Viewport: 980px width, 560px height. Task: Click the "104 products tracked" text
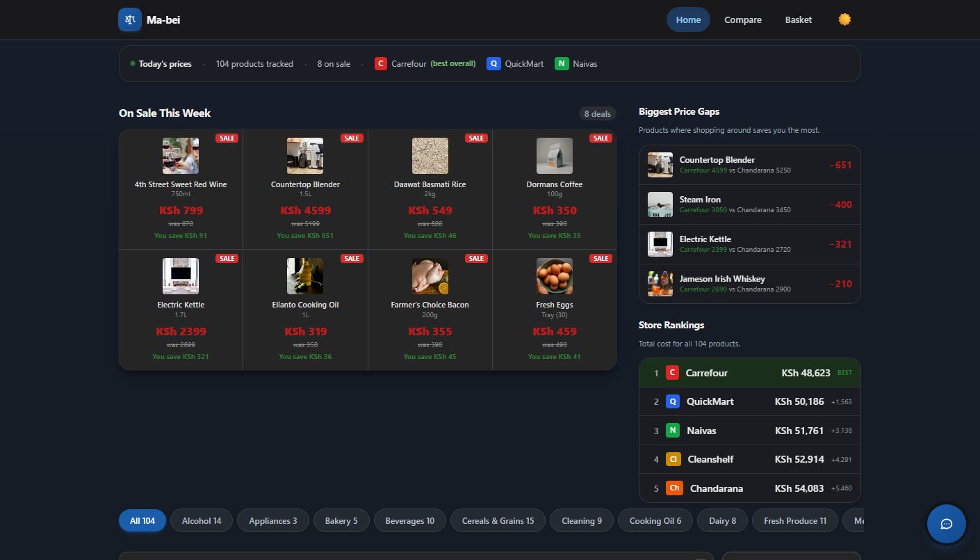pos(254,64)
